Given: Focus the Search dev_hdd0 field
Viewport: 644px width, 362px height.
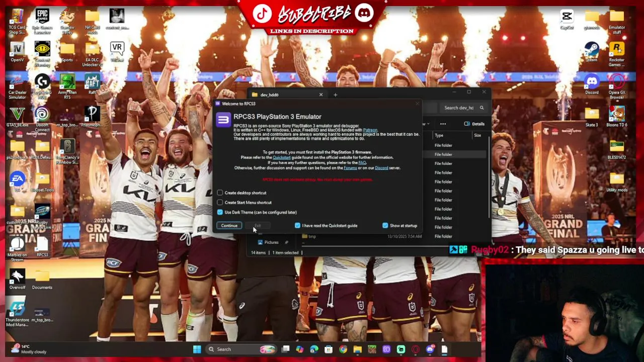Looking at the screenshot, I should pos(463,108).
